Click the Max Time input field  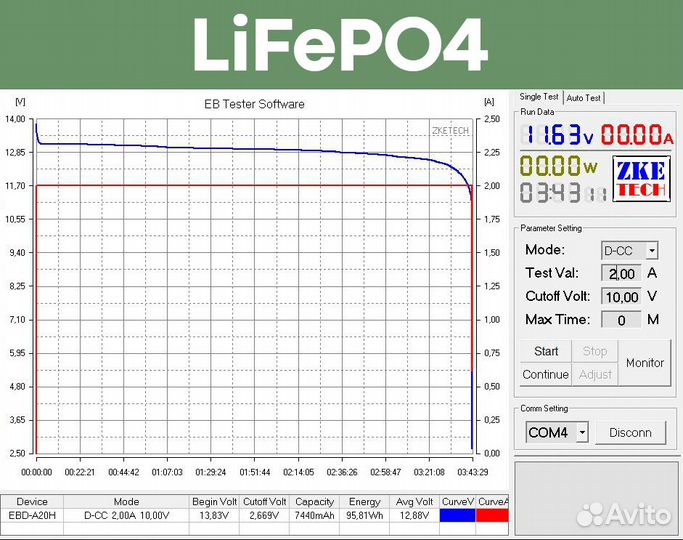(x=621, y=320)
